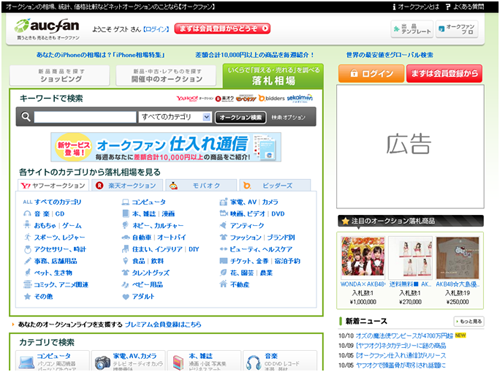Click the house icon beside 不動産

(223, 284)
